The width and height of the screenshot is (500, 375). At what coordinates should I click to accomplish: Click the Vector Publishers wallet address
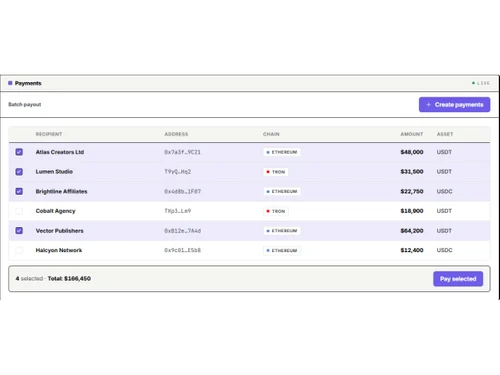point(182,231)
